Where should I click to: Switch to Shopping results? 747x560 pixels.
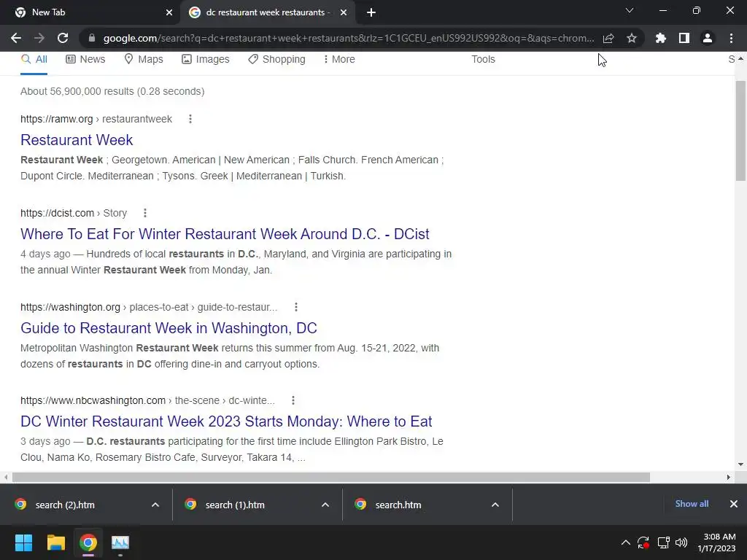276,59
